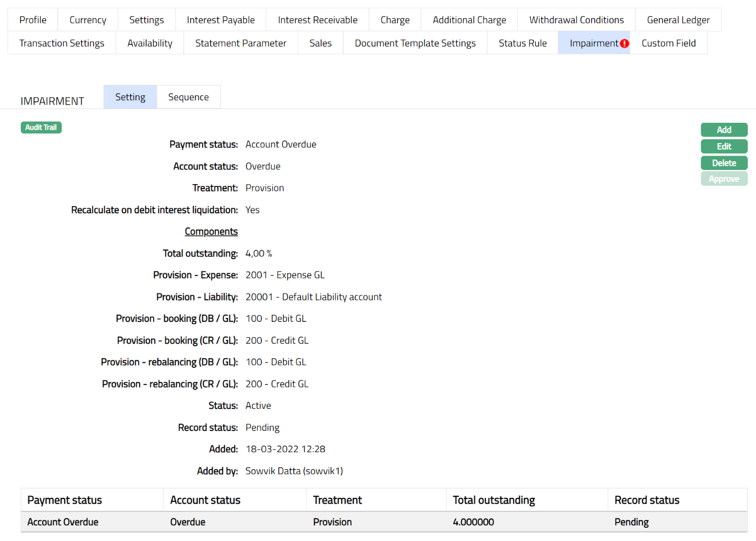Viewport: 756px width, 541px height.
Task: Delete the selected impairment setting
Action: click(x=724, y=163)
